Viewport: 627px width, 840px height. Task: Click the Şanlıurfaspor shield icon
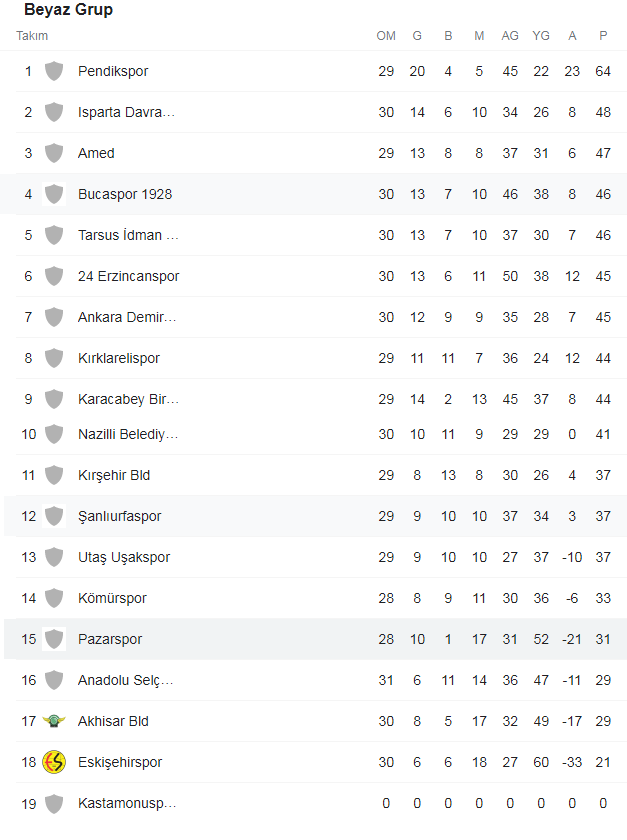54,516
